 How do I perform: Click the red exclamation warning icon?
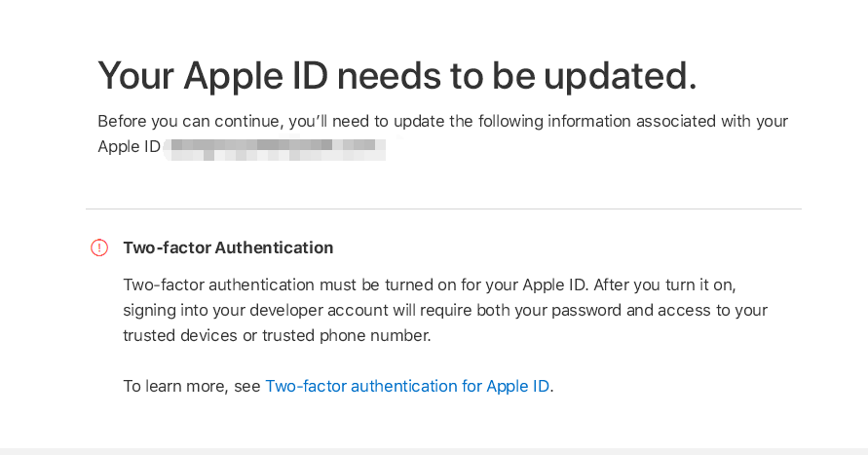click(99, 247)
